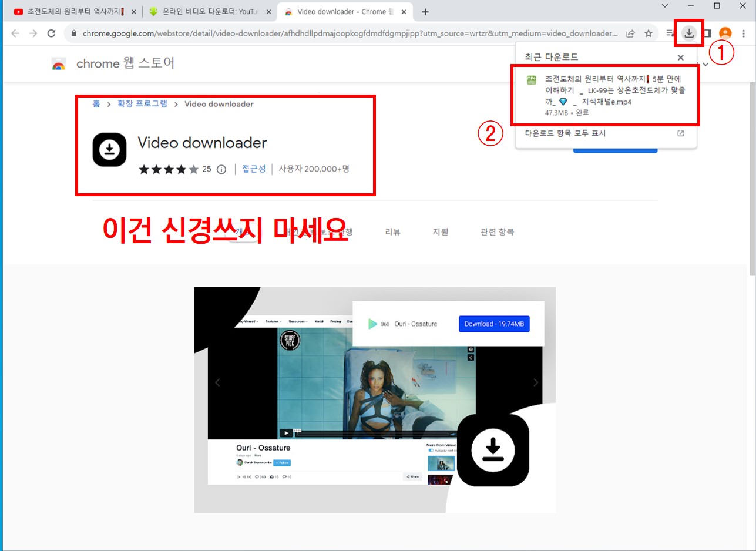
Task: Open the '접근성' category link
Action: 254,169
